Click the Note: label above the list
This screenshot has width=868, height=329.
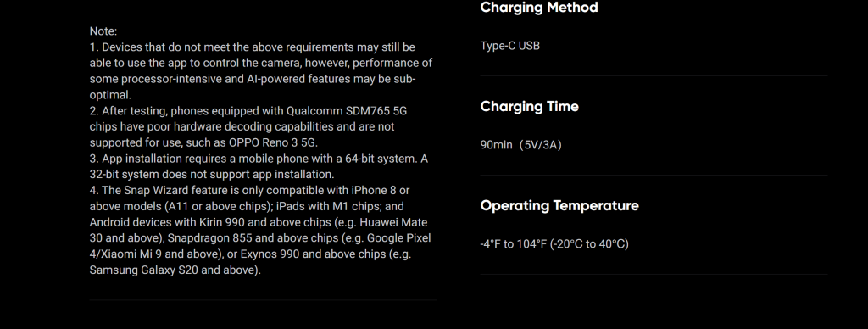pyautogui.click(x=103, y=31)
